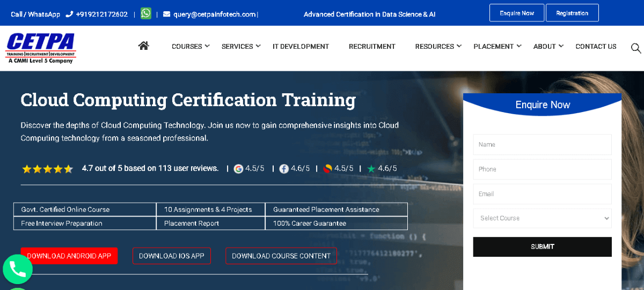Click the Cloud Computing Certification Training heading
Screen dimensions: 644x290
click(x=188, y=100)
